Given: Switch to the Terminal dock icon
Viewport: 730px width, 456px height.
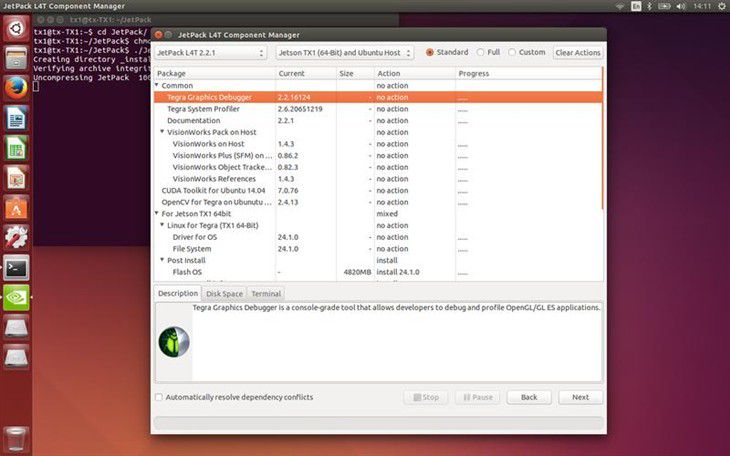Looking at the screenshot, I should pyautogui.click(x=16, y=267).
